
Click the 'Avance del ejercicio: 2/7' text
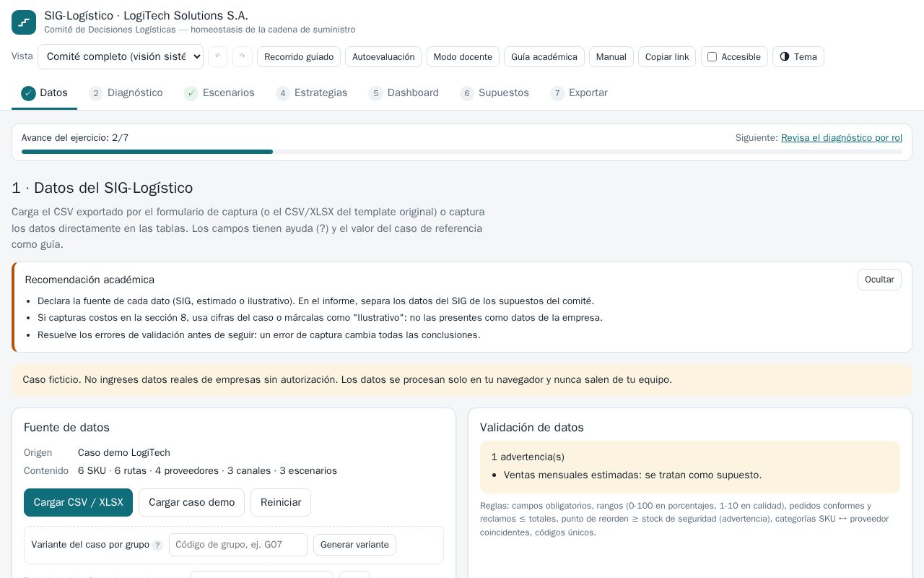click(x=75, y=138)
